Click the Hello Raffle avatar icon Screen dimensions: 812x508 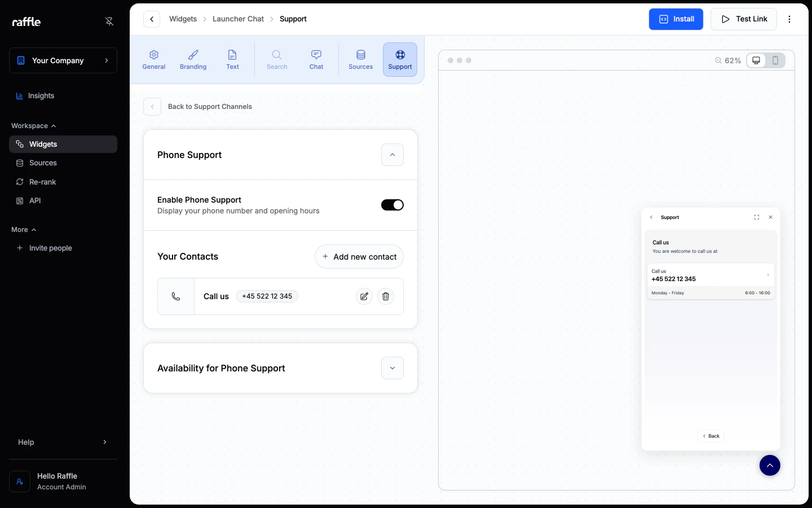click(20, 481)
